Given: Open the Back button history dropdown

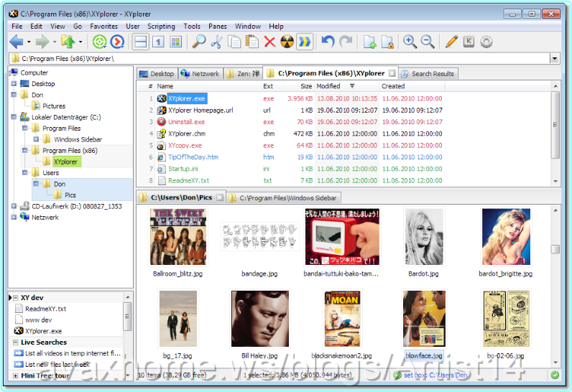Looking at the screenshot, I should point(29,42).
